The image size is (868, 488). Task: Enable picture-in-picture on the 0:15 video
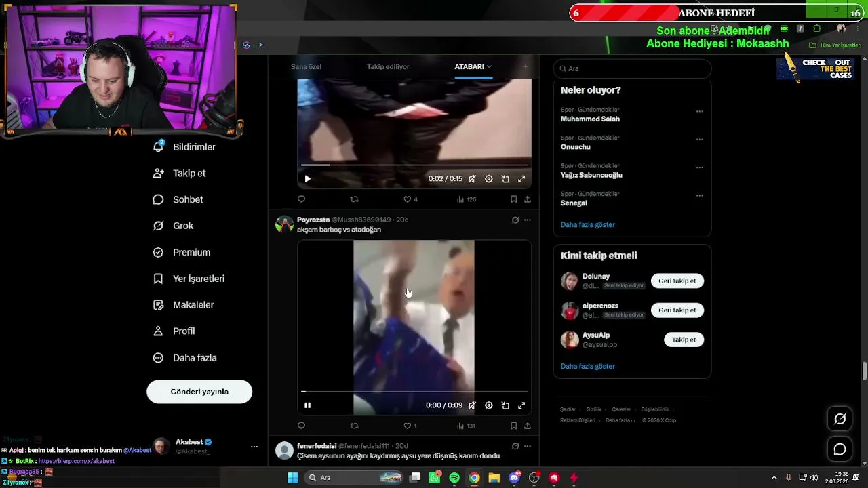click(x=505, y=179)
